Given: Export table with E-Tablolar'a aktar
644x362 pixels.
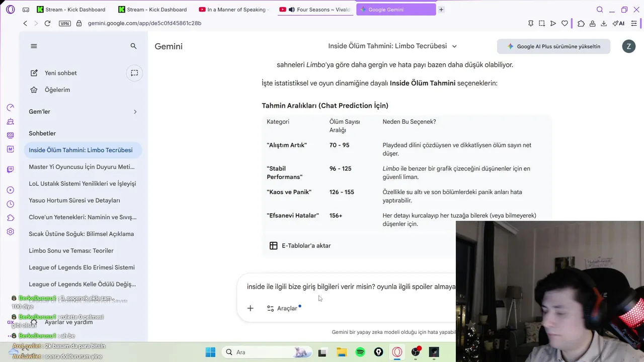Looking at the screenshot, I should 300,246.
